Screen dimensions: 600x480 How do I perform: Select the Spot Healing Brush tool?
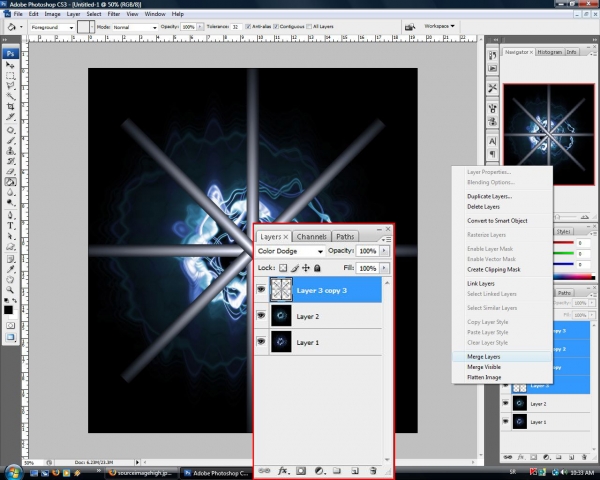(10, 130)
